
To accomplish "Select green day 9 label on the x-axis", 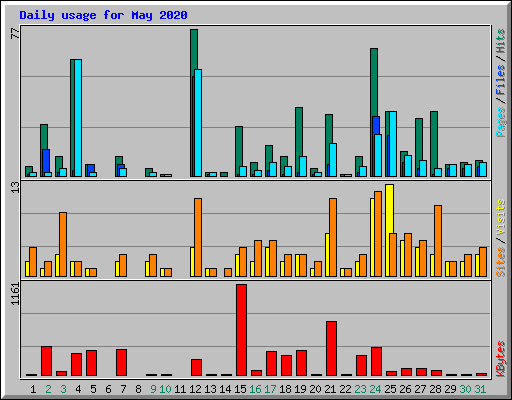I will click(x=153, y=389).
